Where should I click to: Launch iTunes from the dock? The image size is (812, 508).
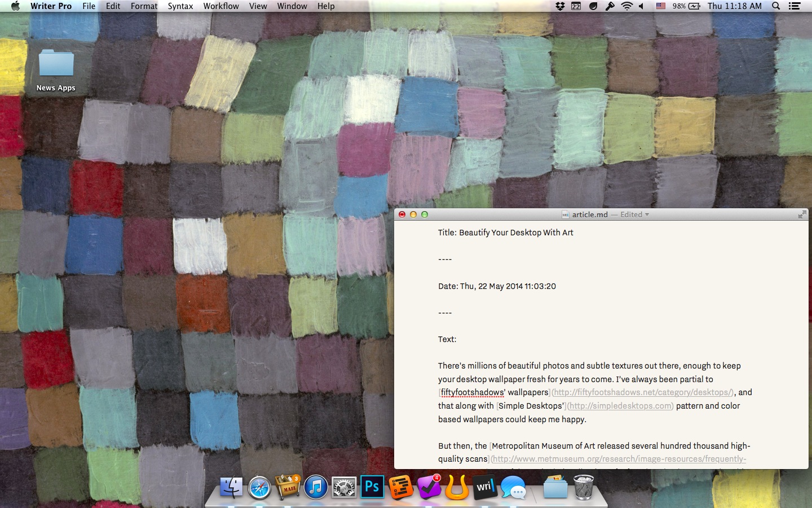(x=316, y=487)
